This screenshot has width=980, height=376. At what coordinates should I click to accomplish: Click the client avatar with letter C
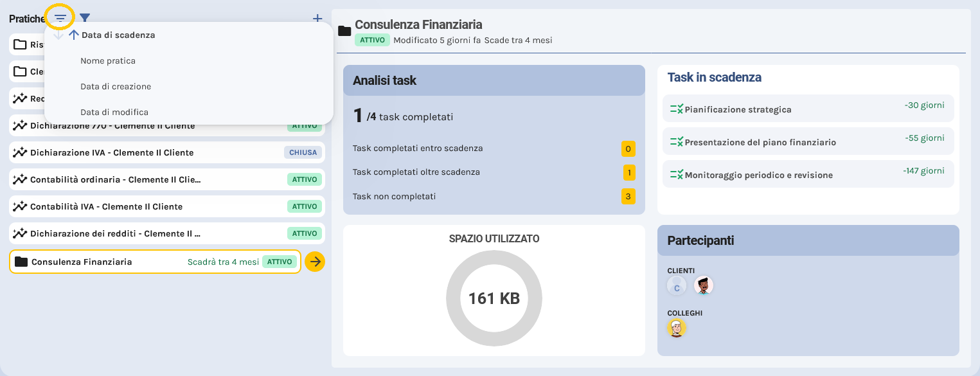point(677,287)
